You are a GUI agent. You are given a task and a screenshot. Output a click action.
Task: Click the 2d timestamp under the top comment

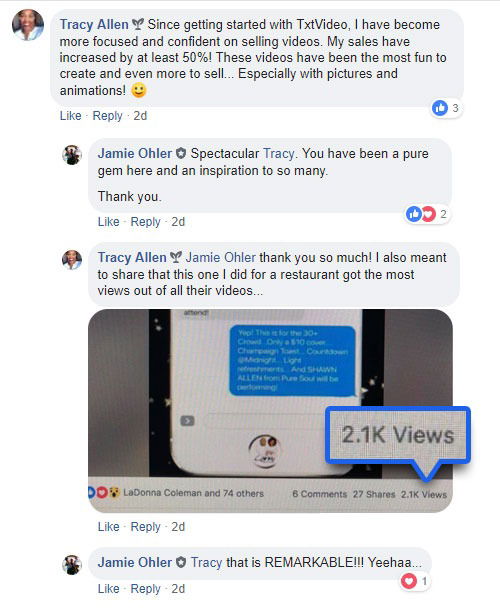140,116
